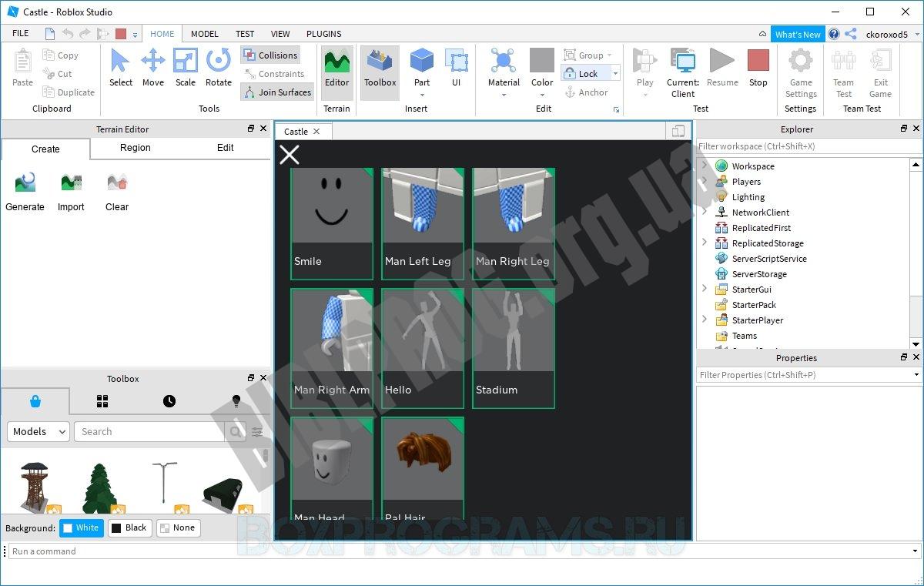Copy the selection with the Copy button

[61, 55]
